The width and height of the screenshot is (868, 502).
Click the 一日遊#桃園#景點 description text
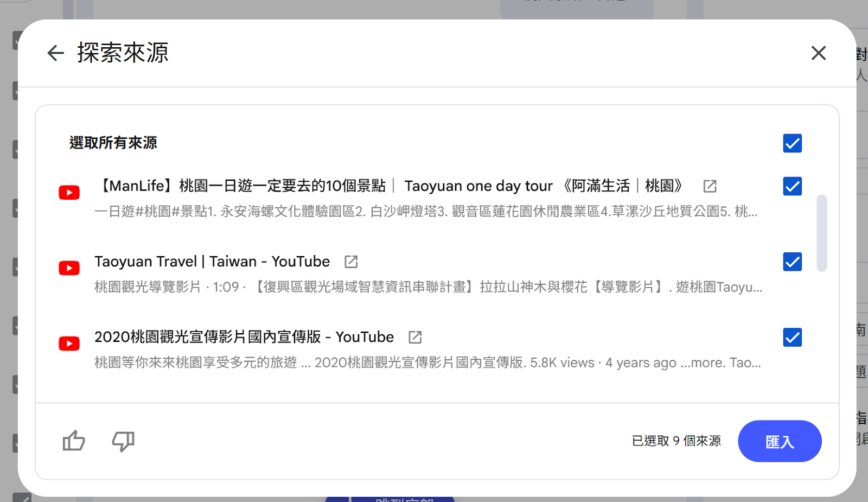[426, 211]
